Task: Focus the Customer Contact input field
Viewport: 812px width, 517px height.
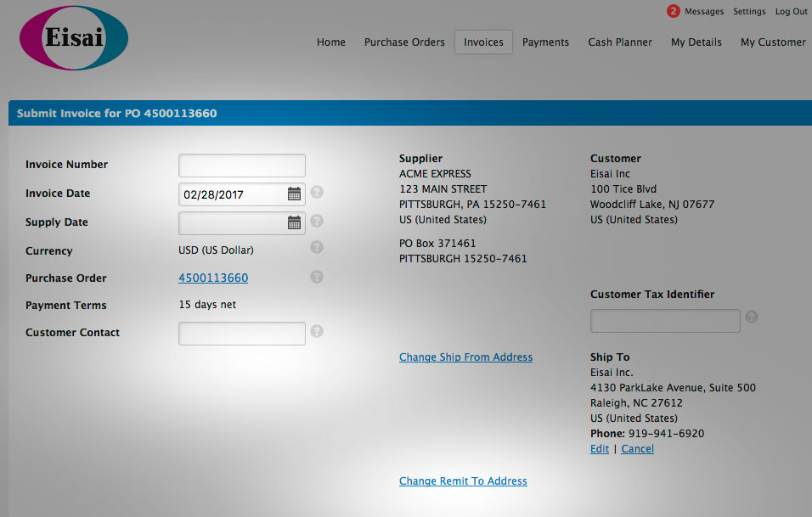Action: [x=242, y=334]
